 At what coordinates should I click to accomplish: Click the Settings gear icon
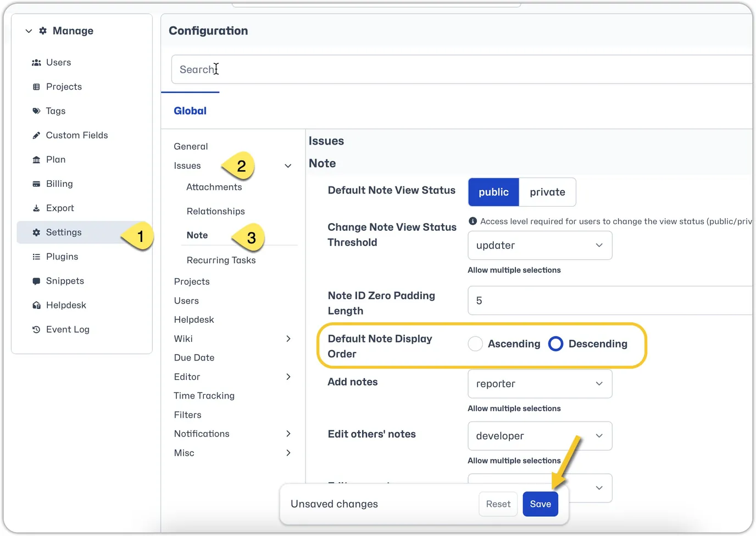coord(36,233)
